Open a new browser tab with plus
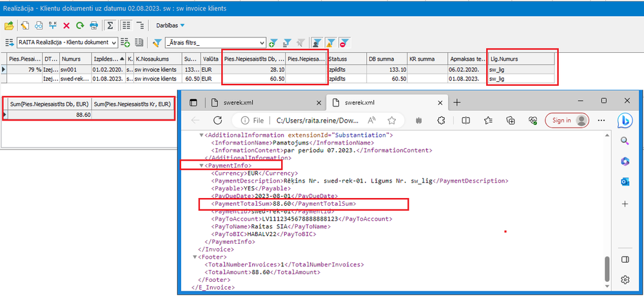Screen dimensions: 644x296 [456, 103]
